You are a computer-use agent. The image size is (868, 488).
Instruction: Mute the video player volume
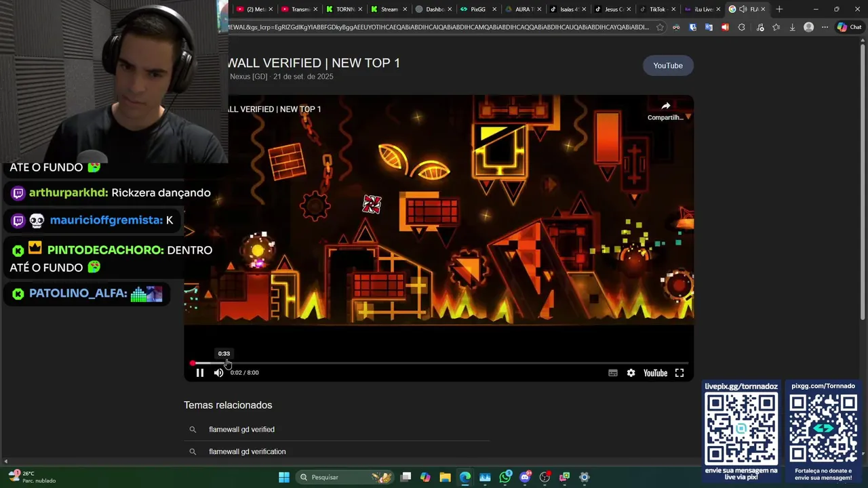click(x=218, y=373)
